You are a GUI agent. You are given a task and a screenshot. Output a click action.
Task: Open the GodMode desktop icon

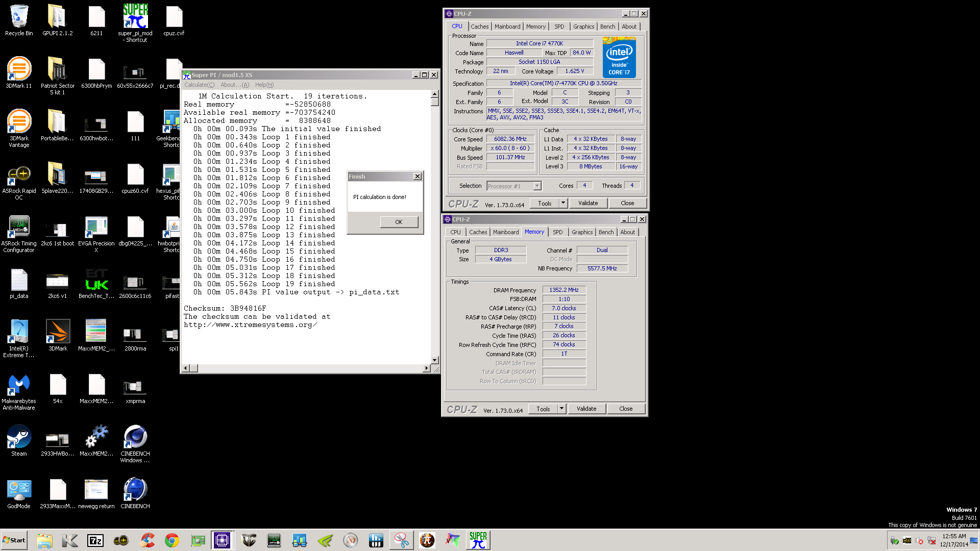(x=19, y=493)
